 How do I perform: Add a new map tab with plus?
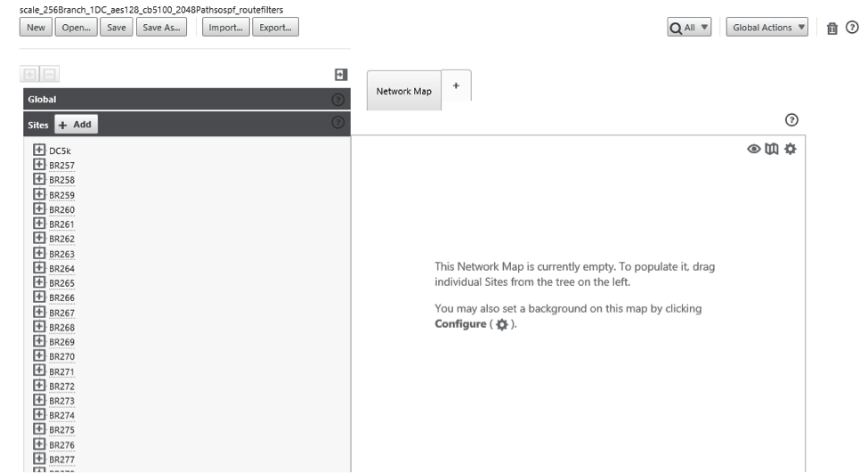(456, 86)
